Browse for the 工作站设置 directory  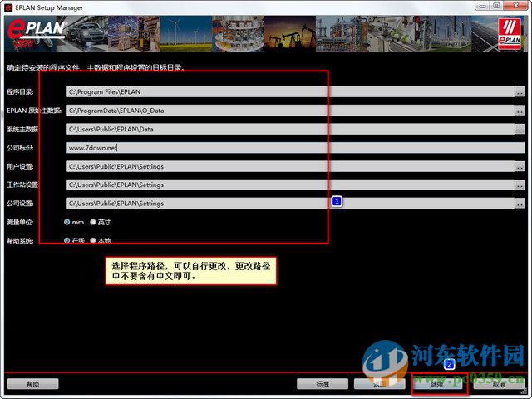(x=520, y=185)
